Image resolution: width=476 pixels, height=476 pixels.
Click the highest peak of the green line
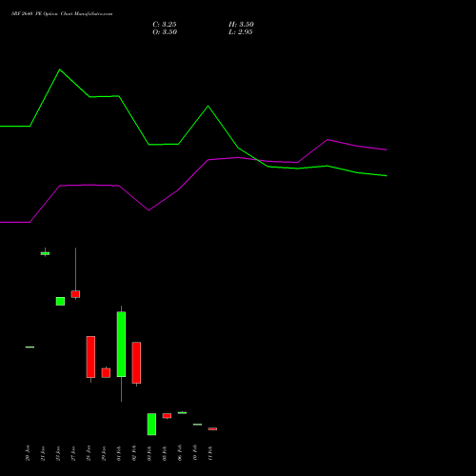pos(60,69)
